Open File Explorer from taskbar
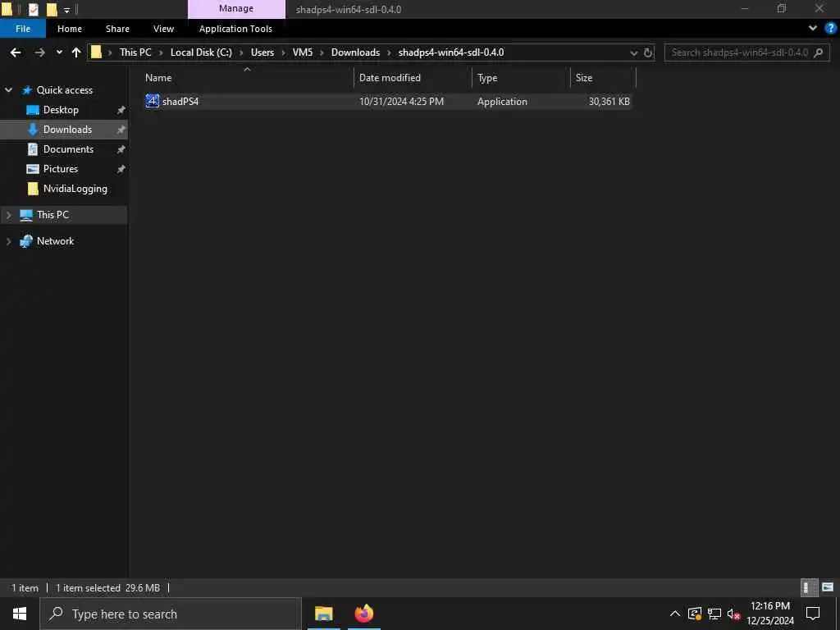Screen dimensions: 840x630 click(x=323, y=614)
